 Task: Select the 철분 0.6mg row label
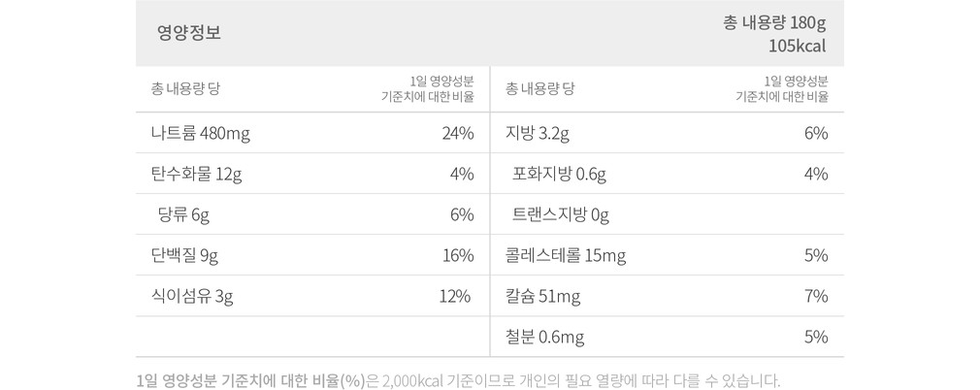click(x=544, y=337)
